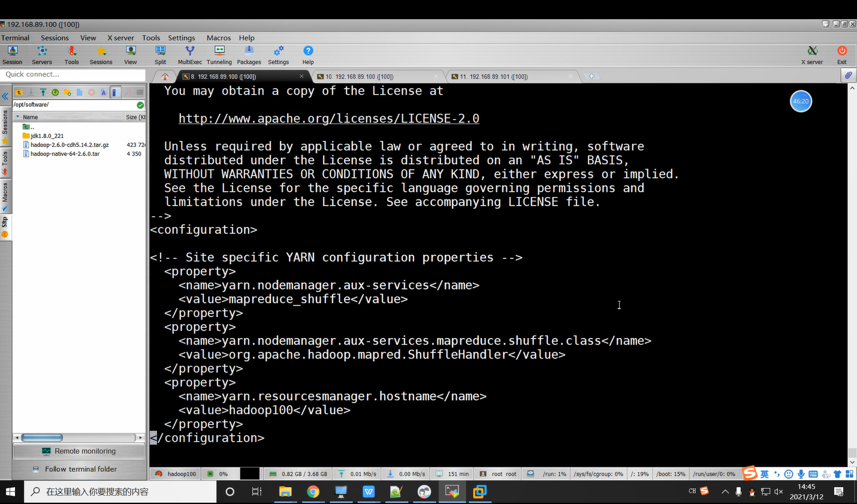The image size is (857, 504).
Task: Collapse the sidebar with the double-arrow icon
Action: point(5,96)
